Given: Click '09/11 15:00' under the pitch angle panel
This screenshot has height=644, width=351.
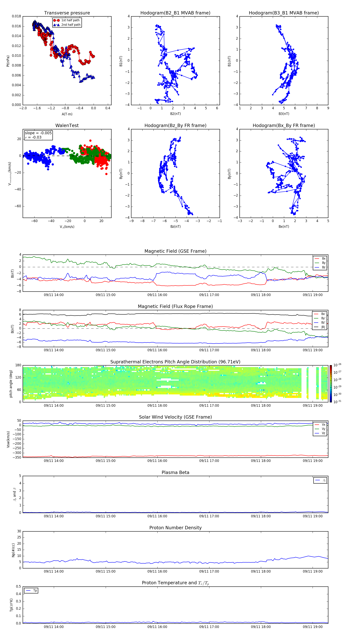Looking at the screenshot, I should tap(105, 406).
